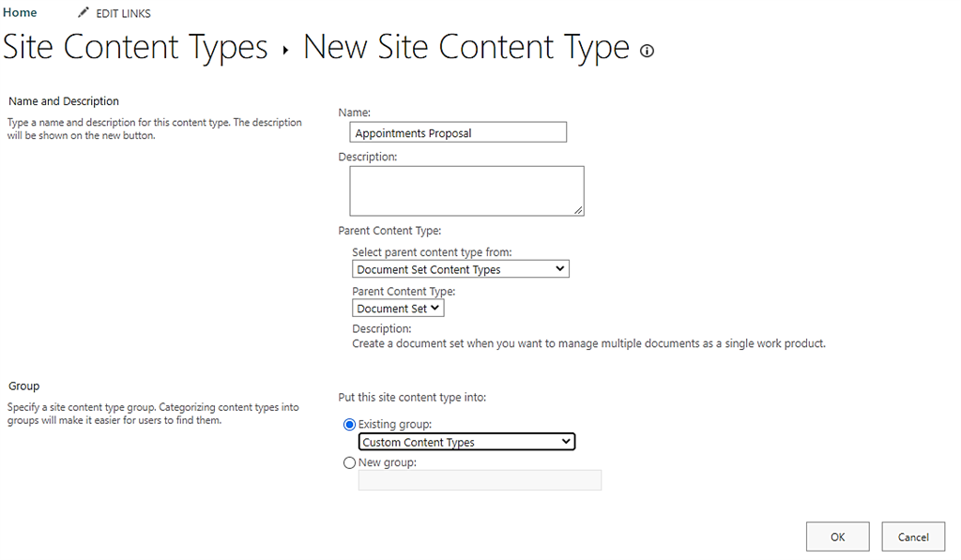961x560 pixels.
Task: Click the resize grip on the Description box
Action: [x=580, y=212]
